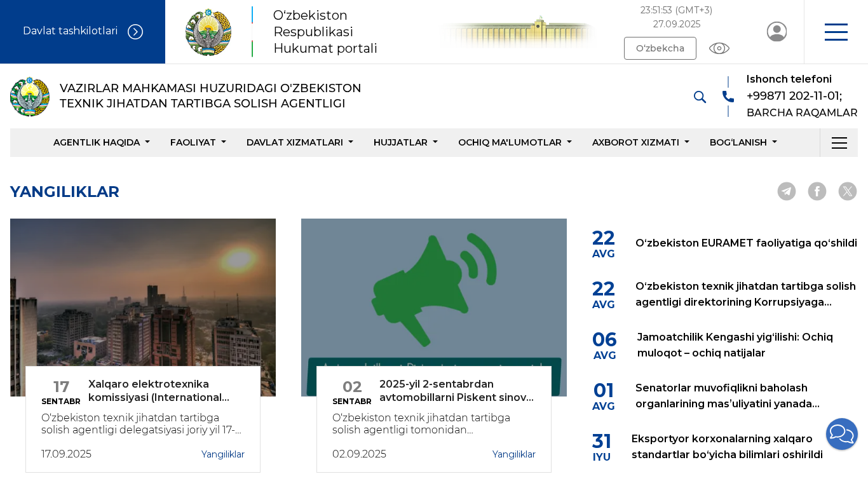
Task: Click the user profile icon
Action: (x=776, y=32)
